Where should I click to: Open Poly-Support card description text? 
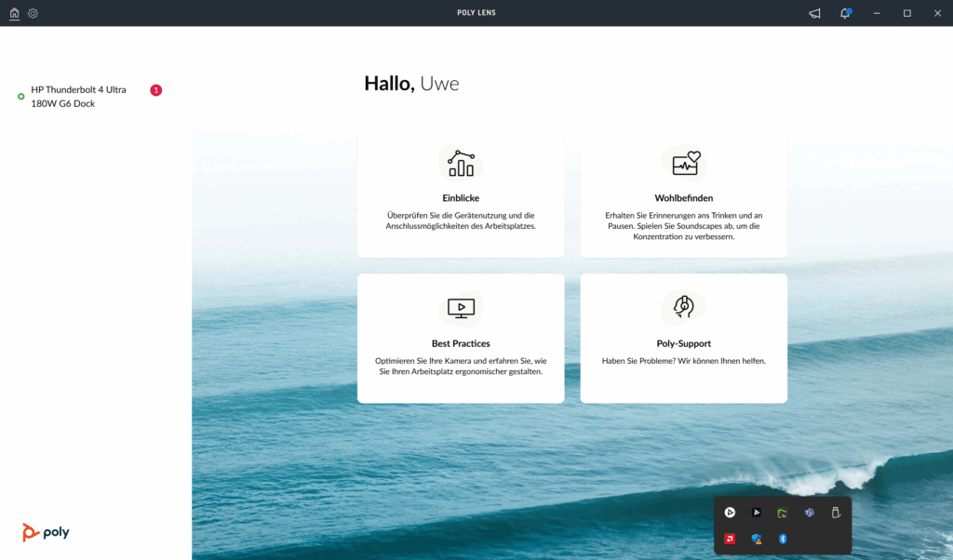tap(684, 361)
